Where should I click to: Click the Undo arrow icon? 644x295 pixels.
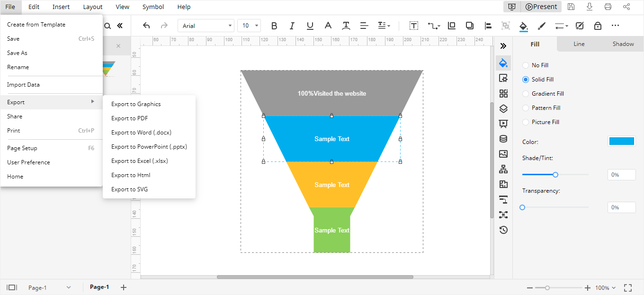[x=146, y=26]
